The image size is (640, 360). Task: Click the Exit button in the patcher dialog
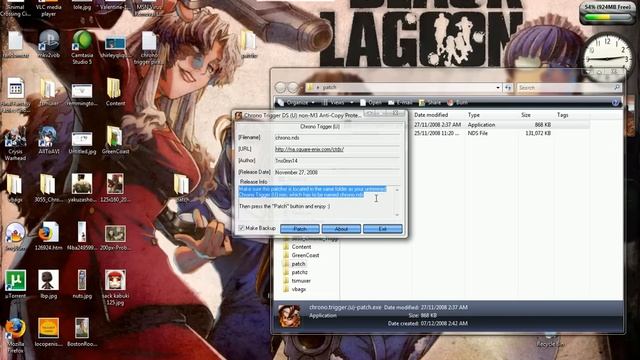point(382,229)
